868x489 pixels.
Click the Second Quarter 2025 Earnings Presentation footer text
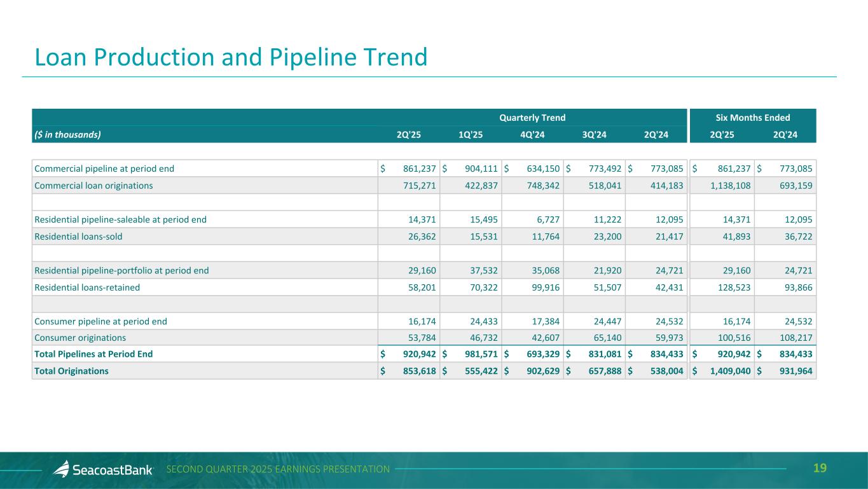[x=278, y=469]
